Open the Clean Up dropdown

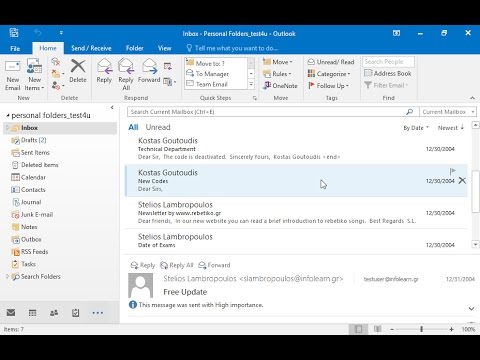tap(57, 74)
